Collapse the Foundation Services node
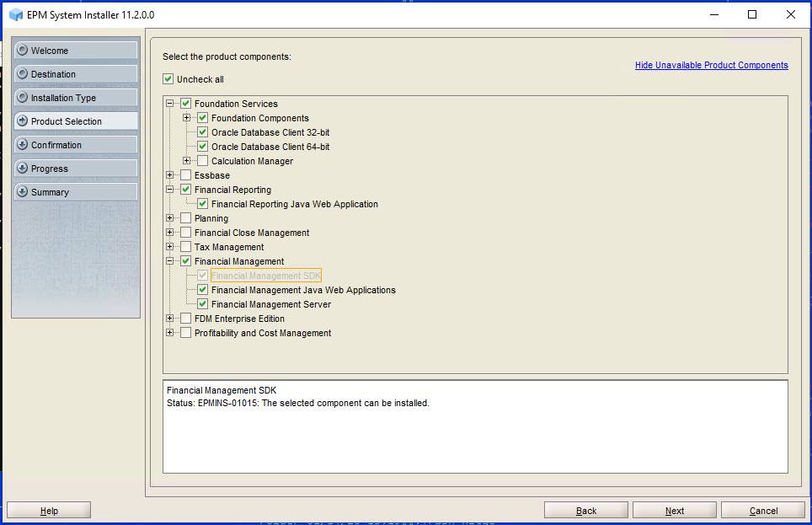 point(170,103)
